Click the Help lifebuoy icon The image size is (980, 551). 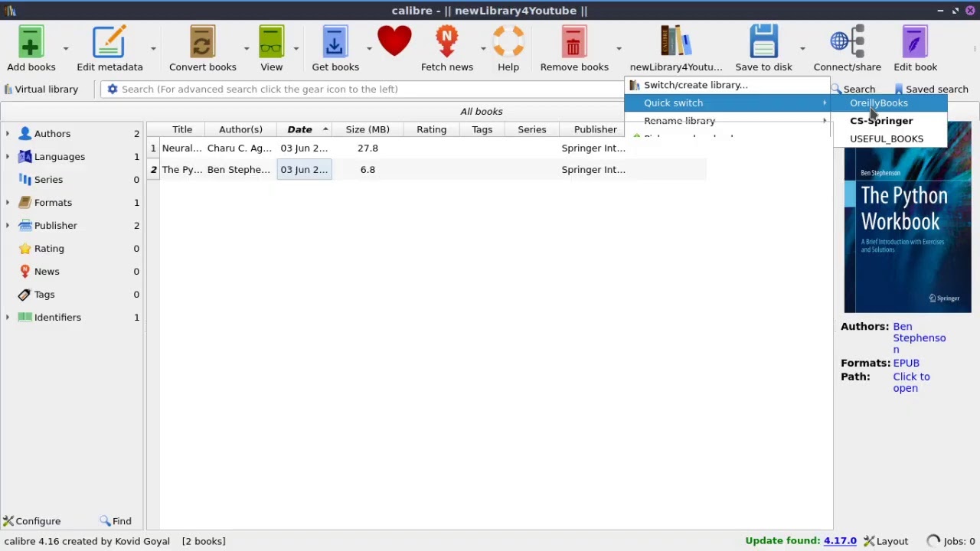(508, 42)
